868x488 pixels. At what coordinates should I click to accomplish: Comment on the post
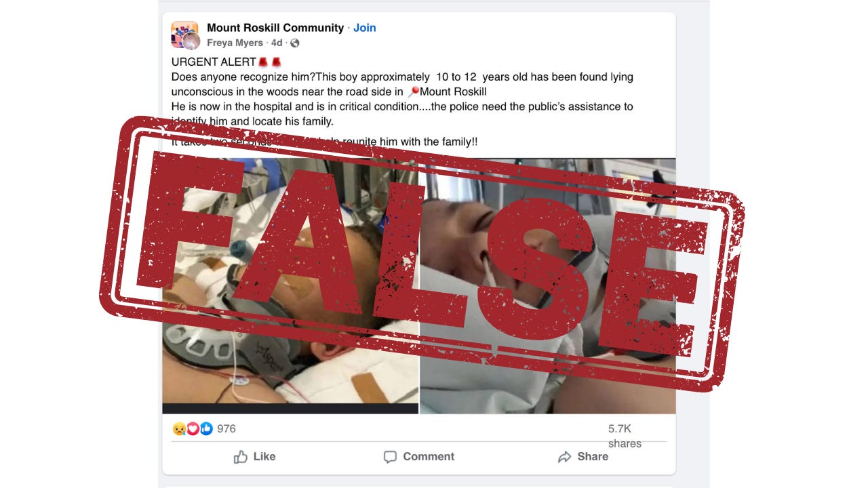[x=418, y=457]
